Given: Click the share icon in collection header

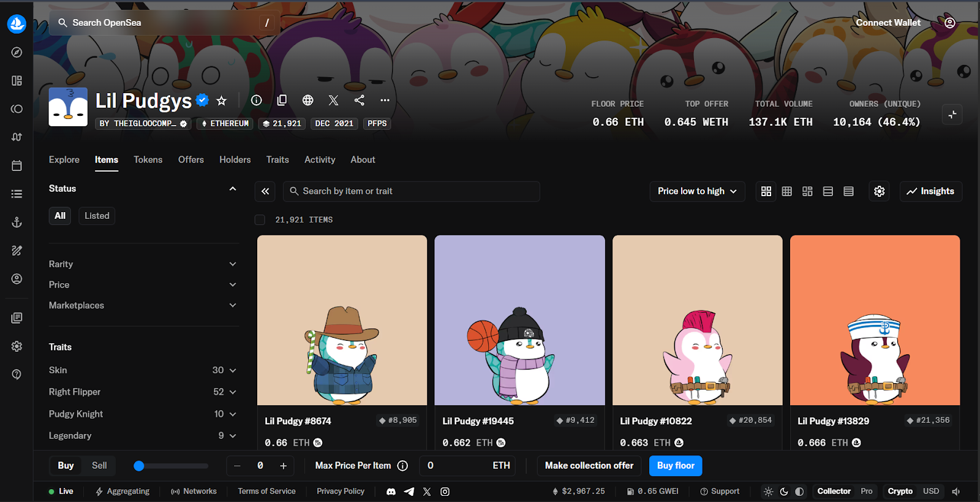Looking at the screenshot, I should [x=360, y=101].
